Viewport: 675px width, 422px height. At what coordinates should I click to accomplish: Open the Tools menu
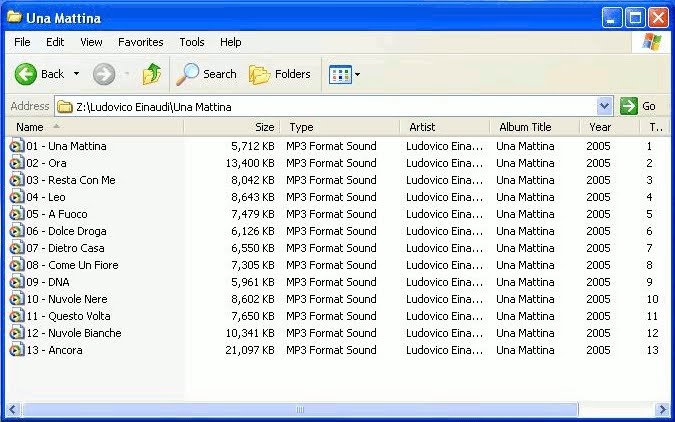[192, 42]
